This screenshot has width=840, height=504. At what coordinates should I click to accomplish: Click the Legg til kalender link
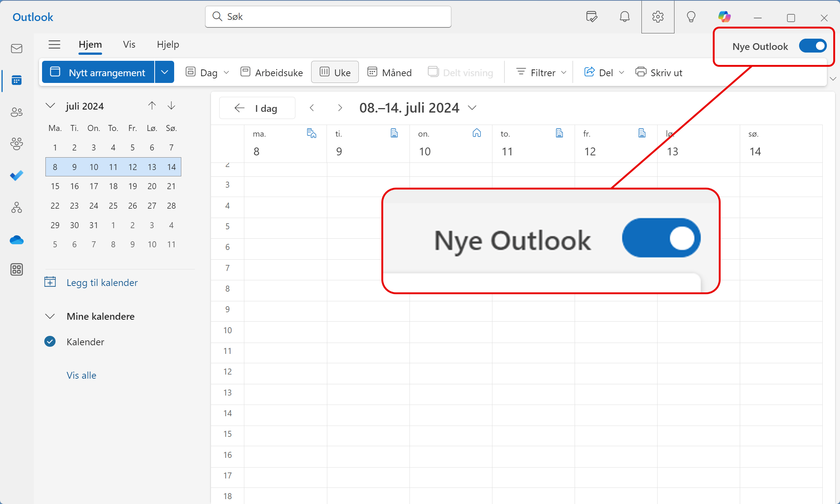pyautogui.click(x=102, y=282)
